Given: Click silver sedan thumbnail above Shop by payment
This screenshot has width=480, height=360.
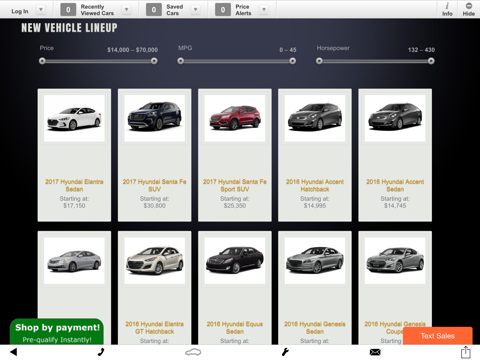Looking at the screenshot, I should (74, 261).
